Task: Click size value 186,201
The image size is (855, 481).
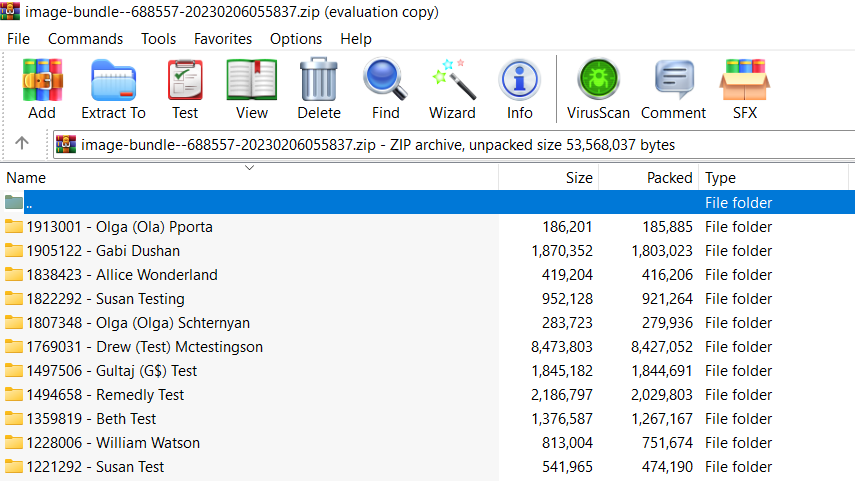Action: (568, 227)
